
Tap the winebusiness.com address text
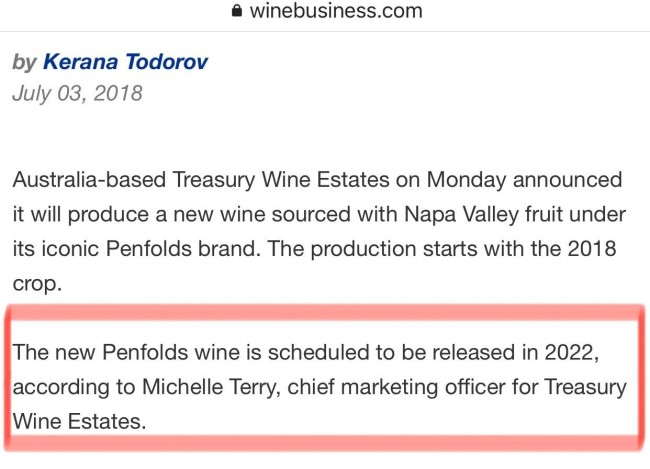336,11
